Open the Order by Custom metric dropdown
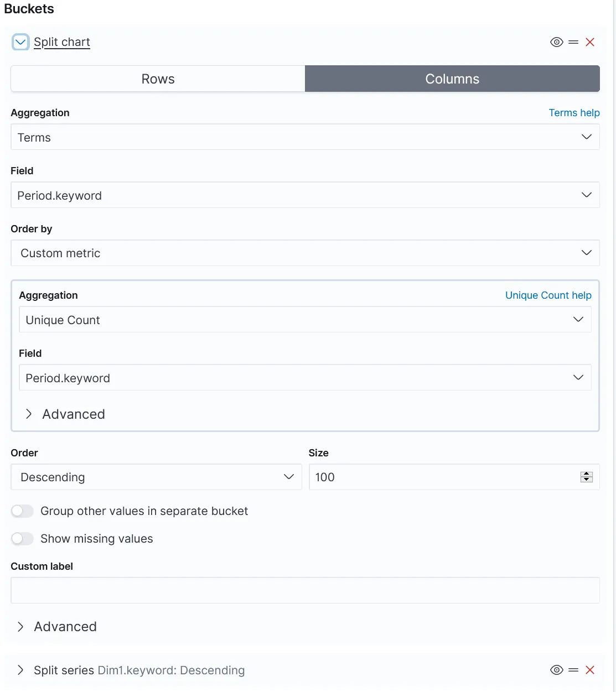The height and width of the screenshot is (692, 616). (x=305, y=253)
